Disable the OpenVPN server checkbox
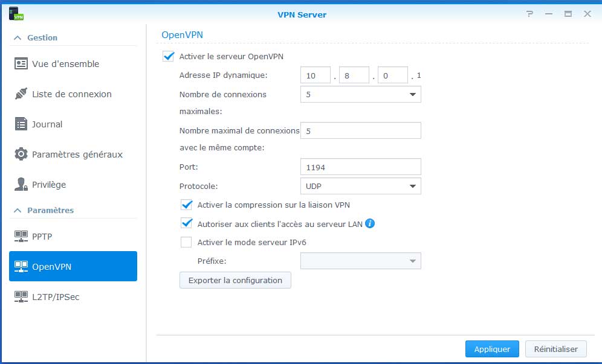The image size is (602, 364). click(168, 56)
